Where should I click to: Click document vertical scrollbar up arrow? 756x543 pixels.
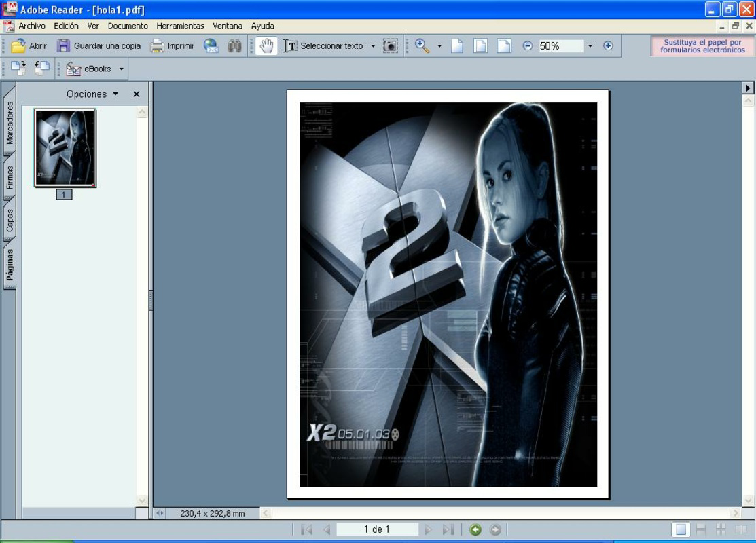748,100
